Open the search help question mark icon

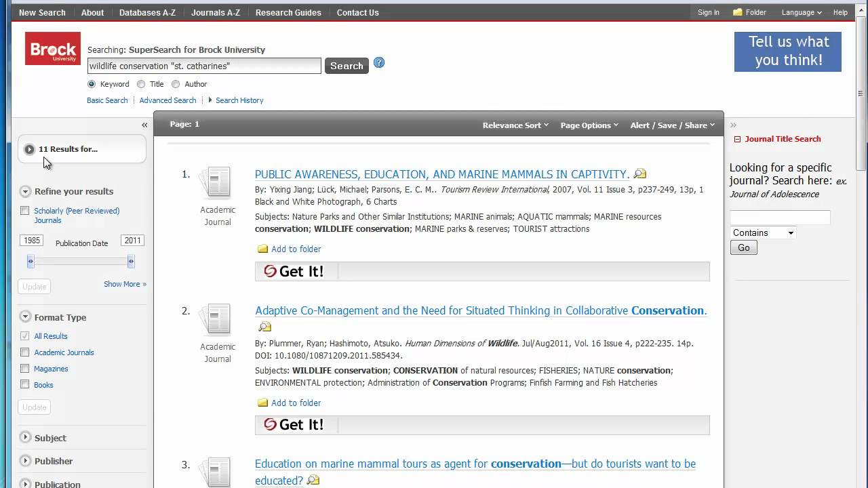[x=379, y=63]
